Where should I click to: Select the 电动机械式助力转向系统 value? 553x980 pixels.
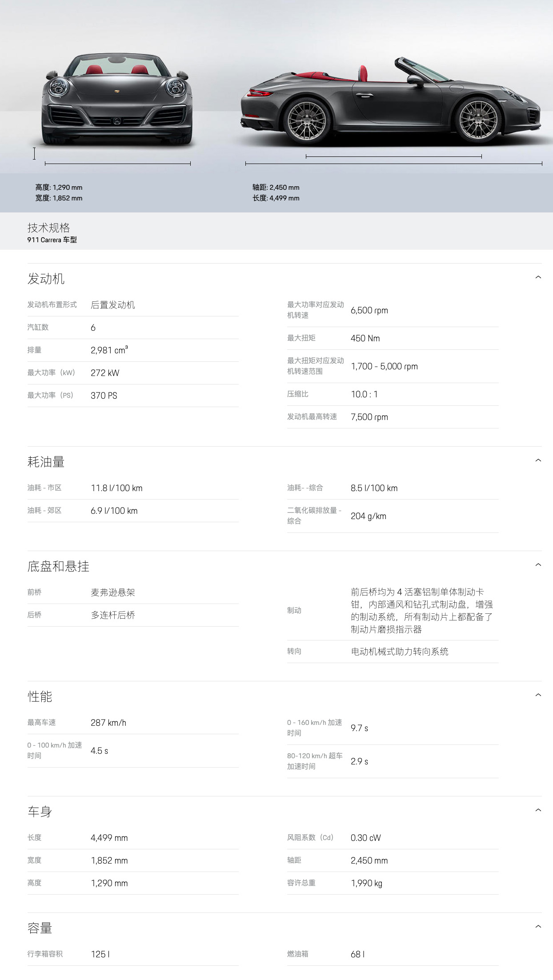coord(400,652)
